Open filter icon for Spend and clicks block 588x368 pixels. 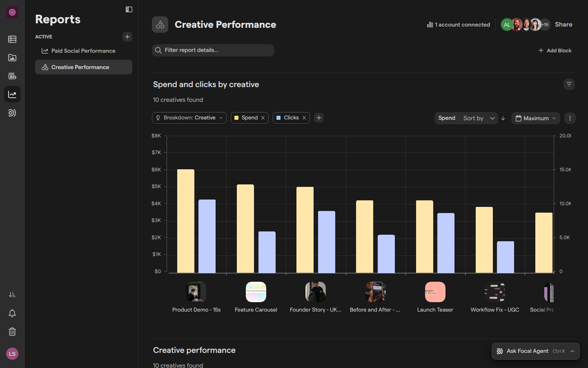569,84
